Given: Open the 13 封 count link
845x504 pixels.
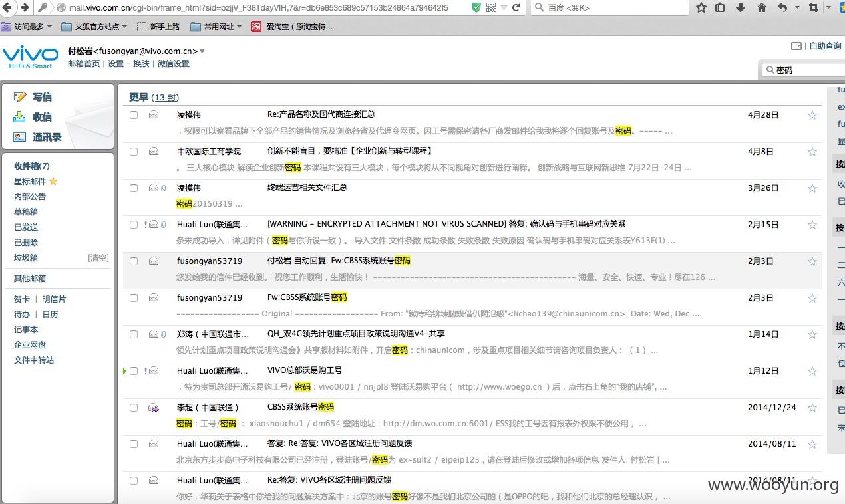Looking at the screenshot, I should pos(165,98).
